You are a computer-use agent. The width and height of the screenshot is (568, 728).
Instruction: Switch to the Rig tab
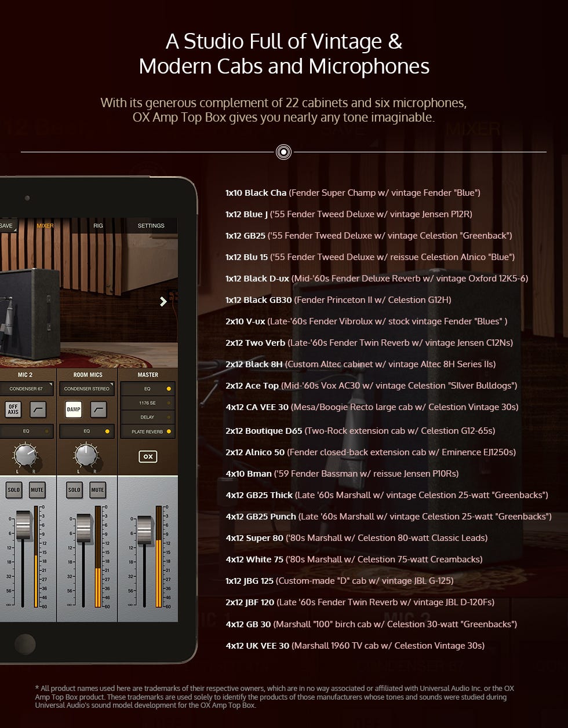click(x=98, y=226)
